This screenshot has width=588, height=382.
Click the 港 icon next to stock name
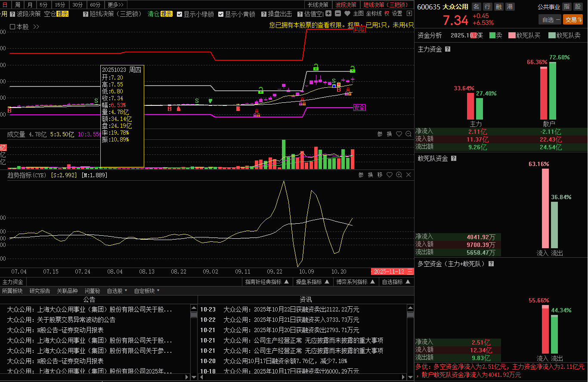click(x=510, y=6)
